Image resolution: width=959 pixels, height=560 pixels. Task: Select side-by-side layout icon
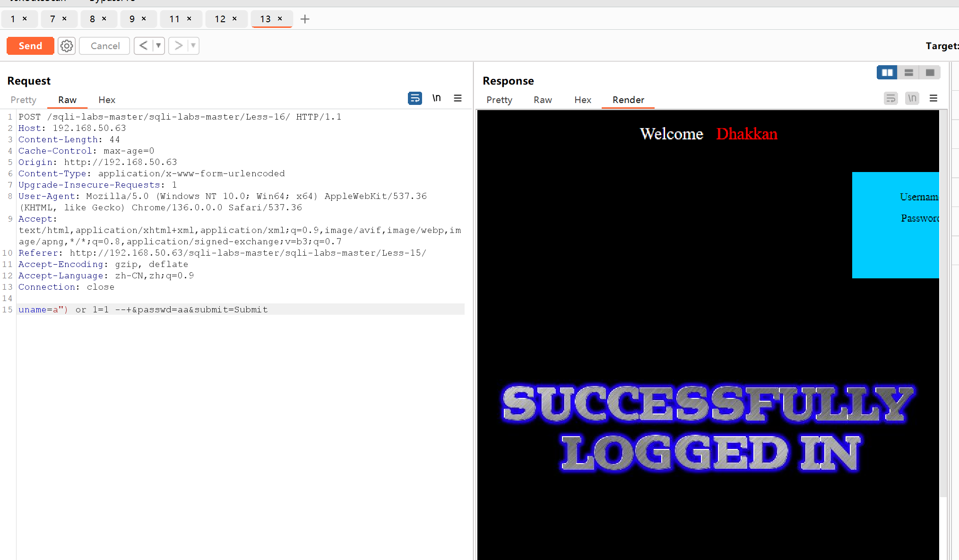click(887, 72)
